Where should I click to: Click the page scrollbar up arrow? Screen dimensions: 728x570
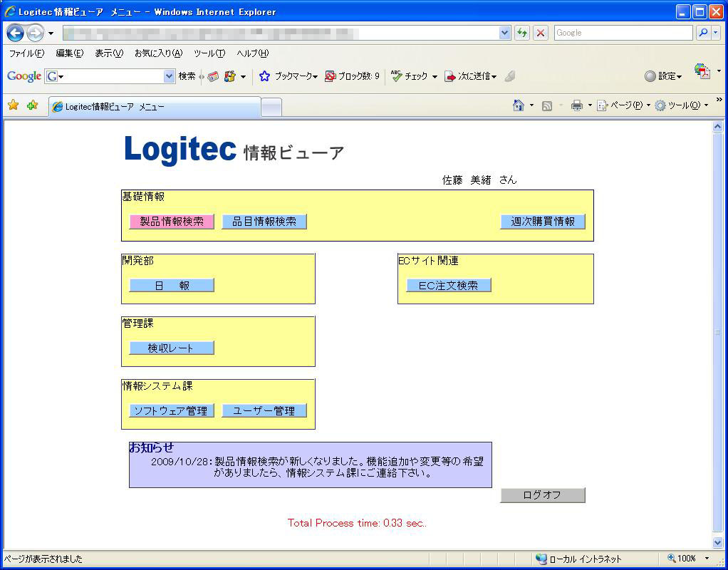pyautogui.click(x=718, y=126)
